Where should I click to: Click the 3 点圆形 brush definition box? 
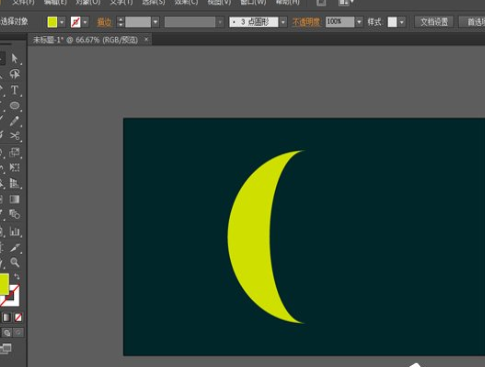click(x=254, y=22)
